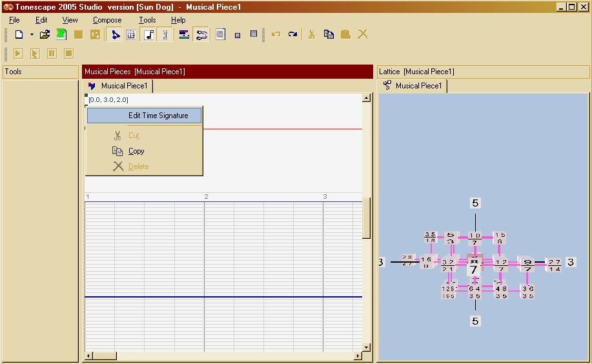Click the colored bars toolbar icon
The width and height of the screenshot is (592, 364).
click(184, 35)
